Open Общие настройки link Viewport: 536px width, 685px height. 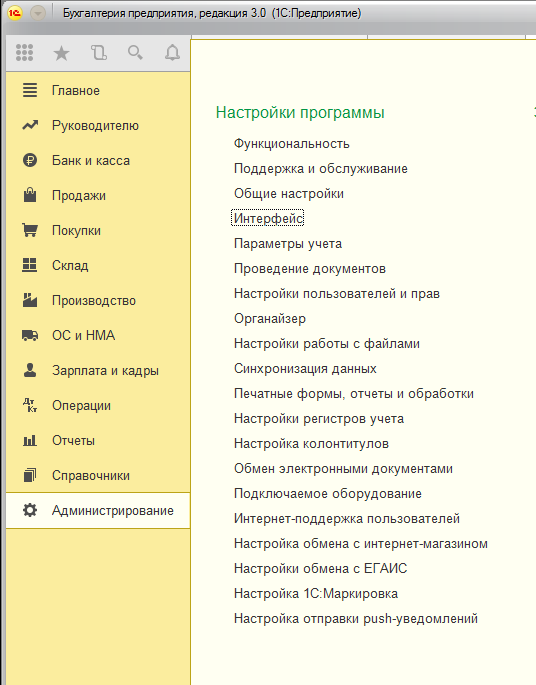[289, 193]
